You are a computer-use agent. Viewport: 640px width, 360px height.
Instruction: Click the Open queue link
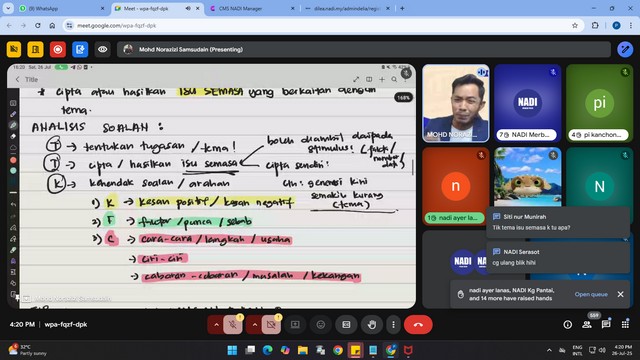click(591, 294)
